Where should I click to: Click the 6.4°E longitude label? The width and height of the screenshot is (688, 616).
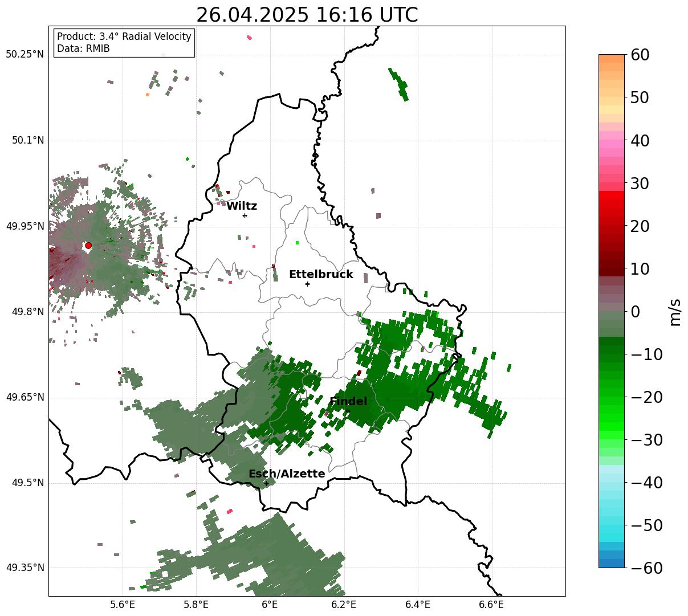pos(418,605)
